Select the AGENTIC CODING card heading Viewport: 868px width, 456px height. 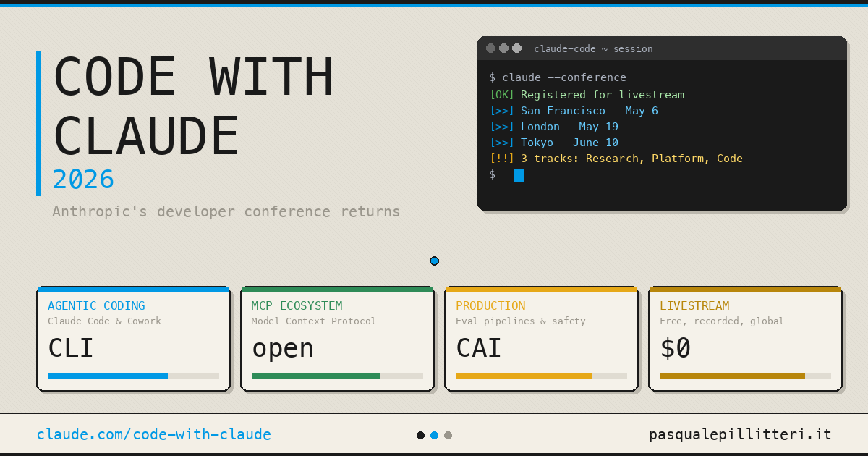point(96,305)
